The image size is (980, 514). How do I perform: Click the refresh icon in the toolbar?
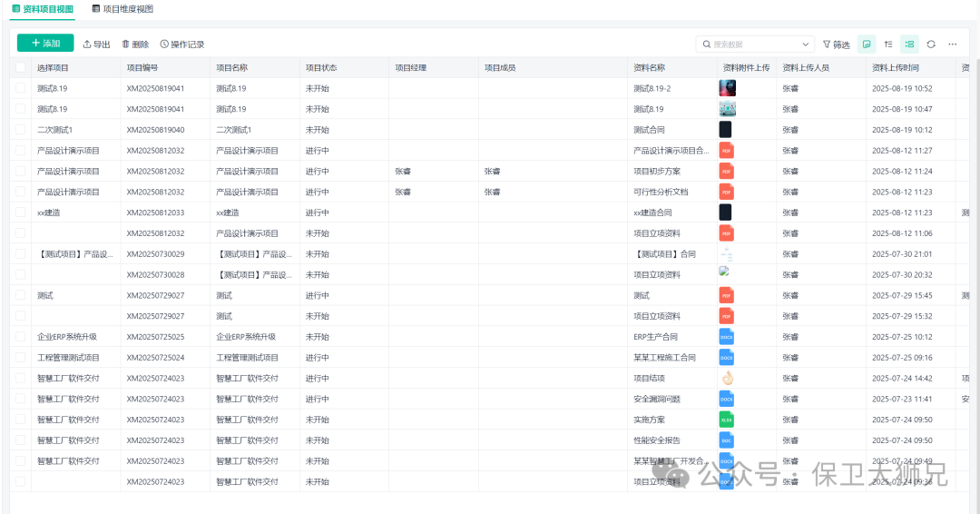click(931, 44)
